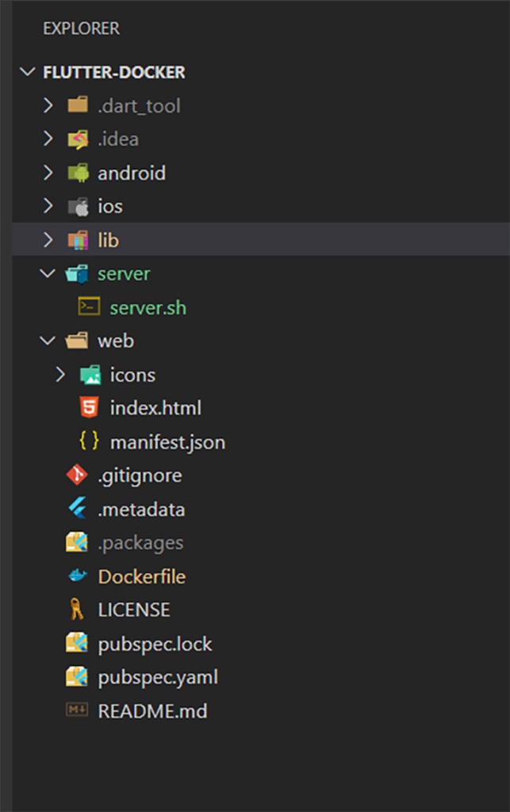510x812 pixels.
Task: Click the terminal icon beside server.sh
Action: 89,306
